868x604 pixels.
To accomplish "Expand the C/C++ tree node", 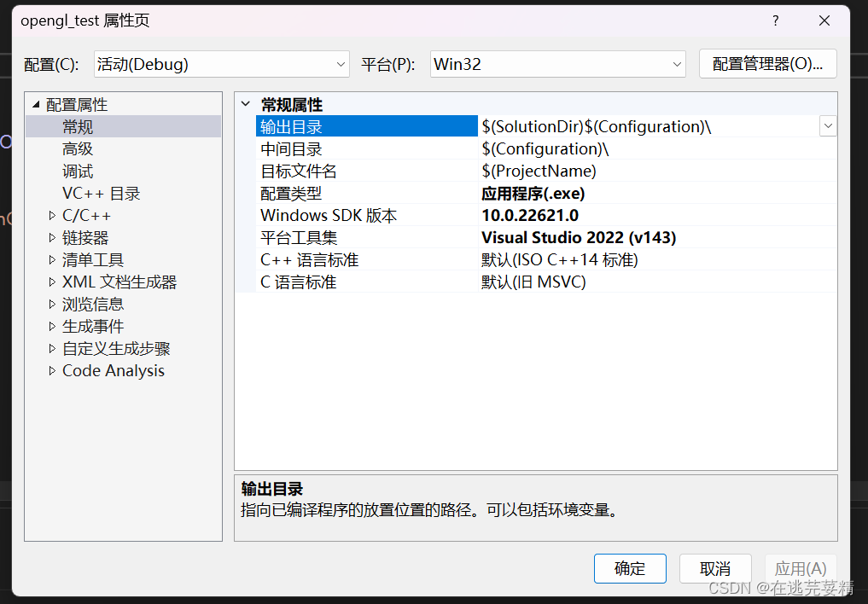I will tap(52, 215).
